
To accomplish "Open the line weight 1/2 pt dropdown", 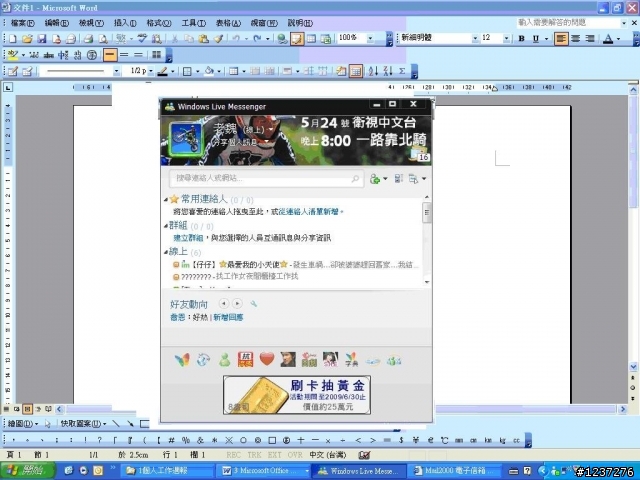I will point(151,71).
